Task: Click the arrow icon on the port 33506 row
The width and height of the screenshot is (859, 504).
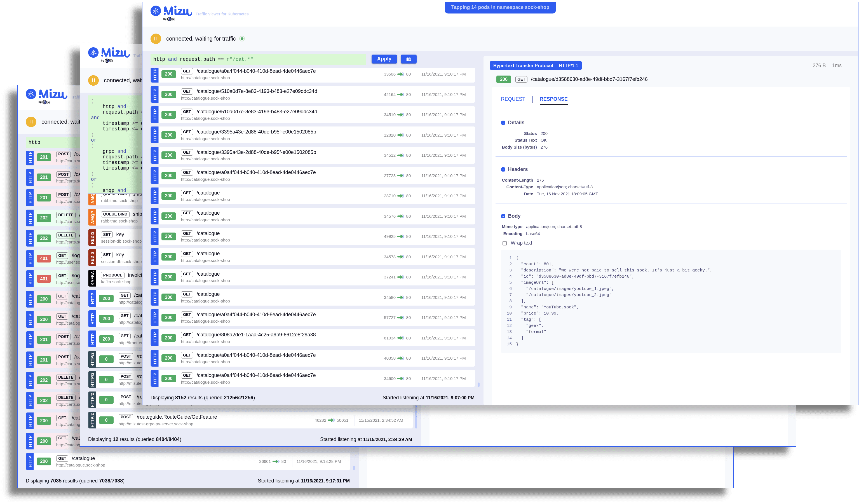Action: pos(400,74)
